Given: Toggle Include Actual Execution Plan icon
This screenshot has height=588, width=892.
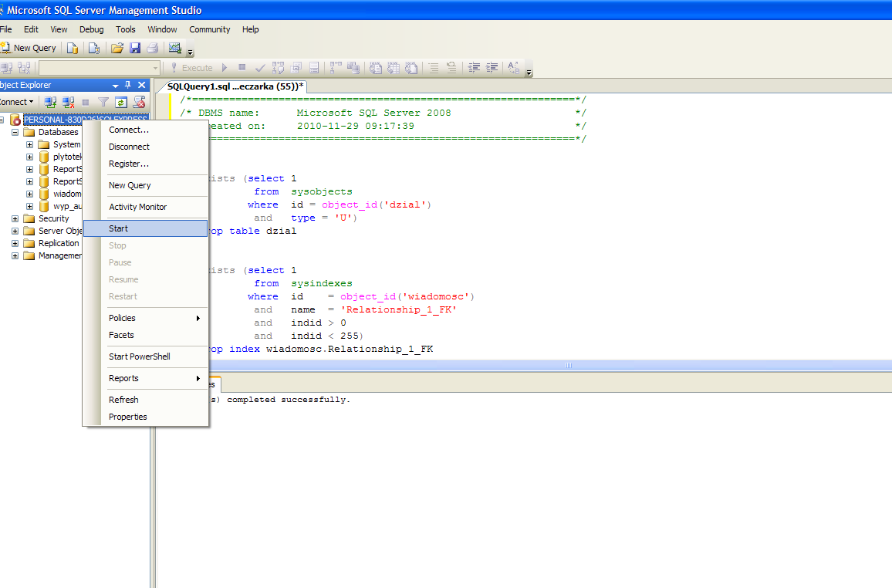Looking at the screenshot, I should [x=336, y=68].
